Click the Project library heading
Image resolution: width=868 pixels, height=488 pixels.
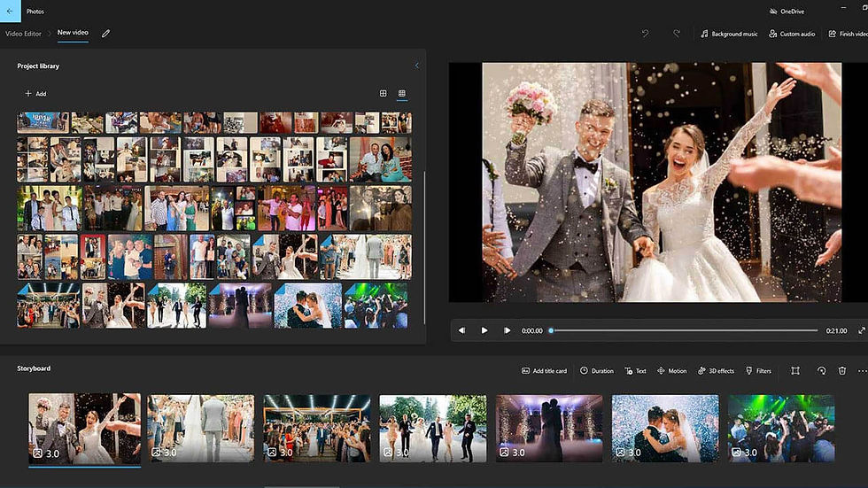coord(38,66)
